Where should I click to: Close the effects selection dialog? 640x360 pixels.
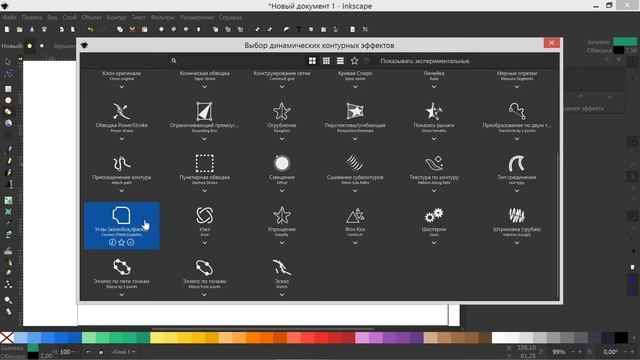pos(551,43)
